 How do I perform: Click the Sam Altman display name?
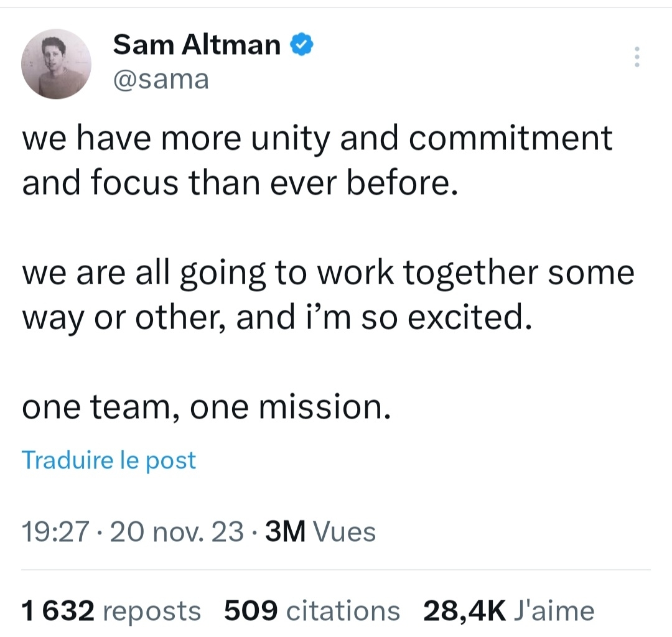(197, 45)
